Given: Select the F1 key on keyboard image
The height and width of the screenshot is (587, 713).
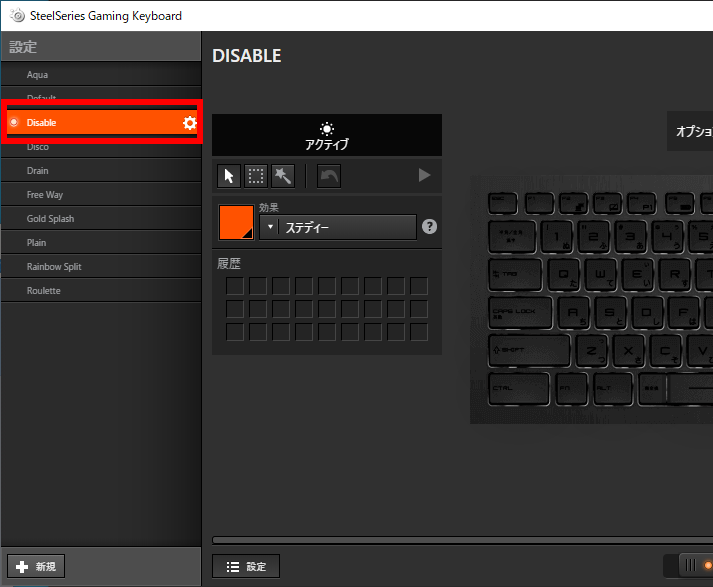Looking at the screenshot, I should 539,203.
